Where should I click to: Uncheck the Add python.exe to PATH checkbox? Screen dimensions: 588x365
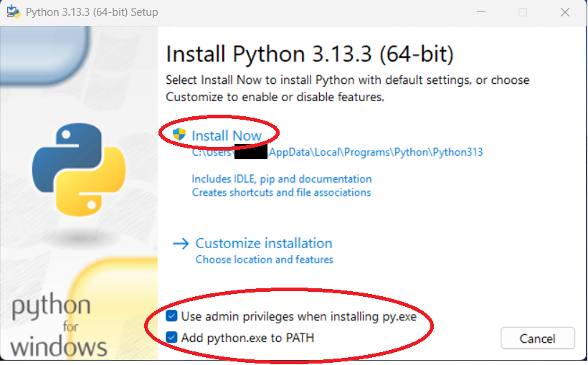(171, 337)
